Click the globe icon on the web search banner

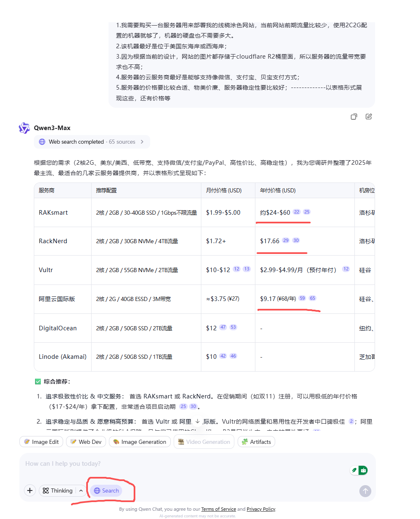[42, 142]
